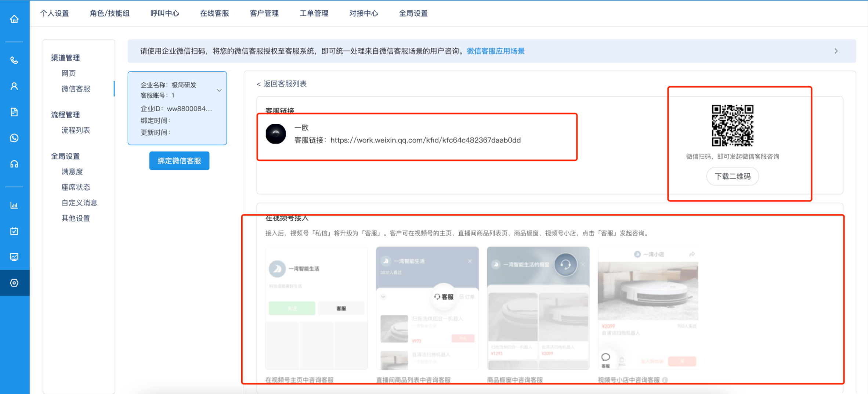
Task: Open the bar chart statistics sidebar icon
Action: [14, 205]
